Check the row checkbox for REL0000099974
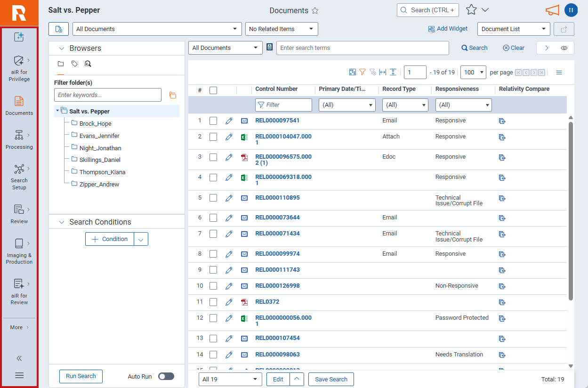588x388 pixels. click(213, 254)
